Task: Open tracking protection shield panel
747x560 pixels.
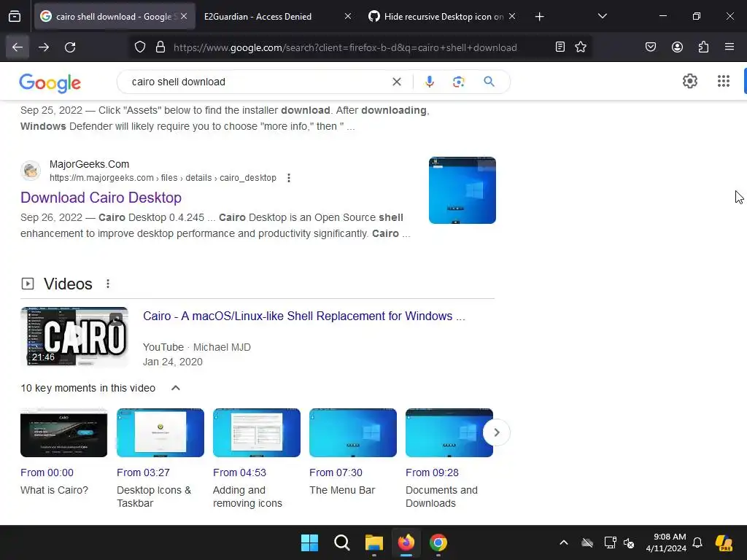Action: 139,47
